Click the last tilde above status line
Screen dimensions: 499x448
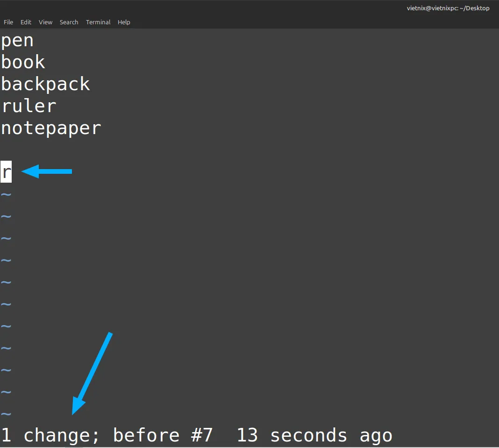pyautogui.click(x=6, y=414)
